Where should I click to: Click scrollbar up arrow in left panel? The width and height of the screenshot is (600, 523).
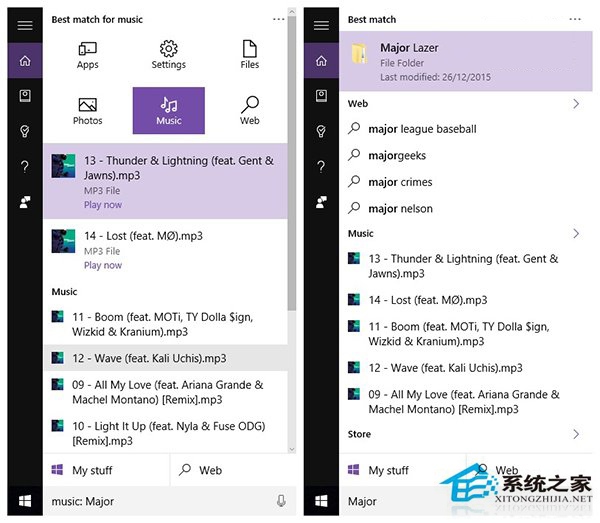point(292,12)
